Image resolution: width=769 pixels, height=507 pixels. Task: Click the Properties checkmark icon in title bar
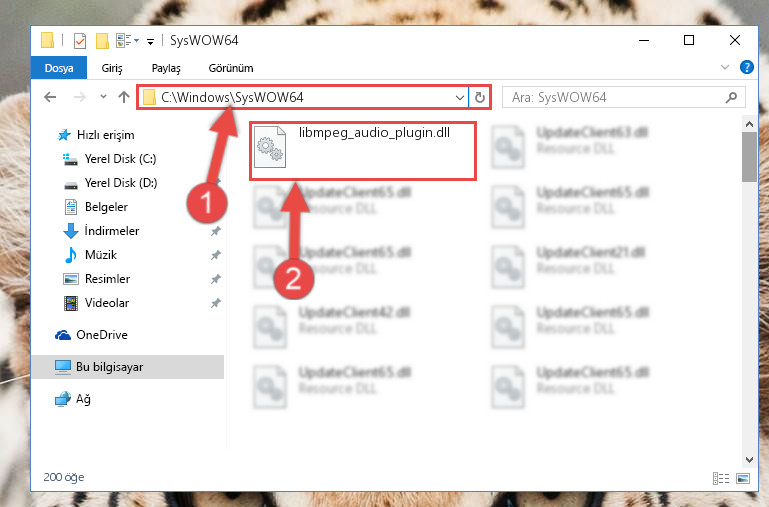[80, 41]
